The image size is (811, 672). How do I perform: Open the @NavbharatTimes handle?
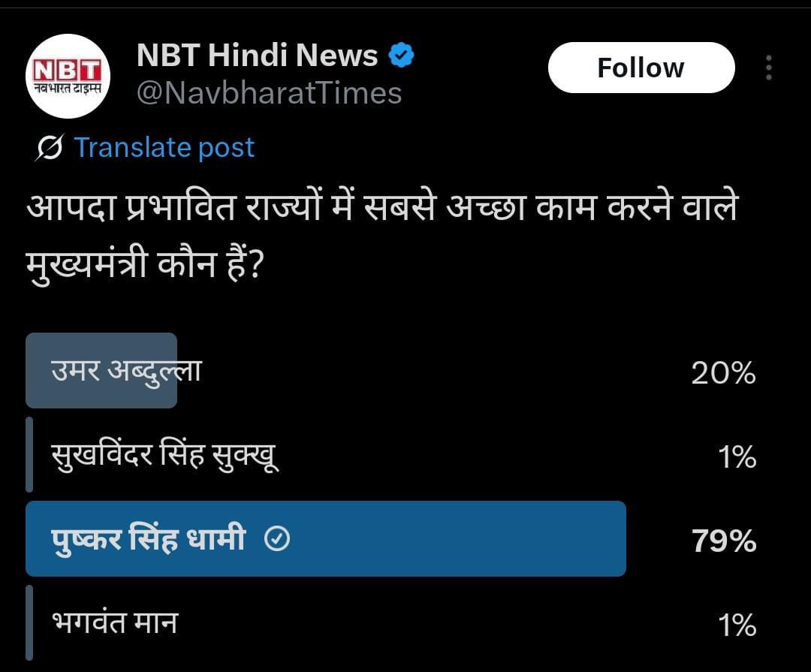pyautogui.click(x=269, y=93)
